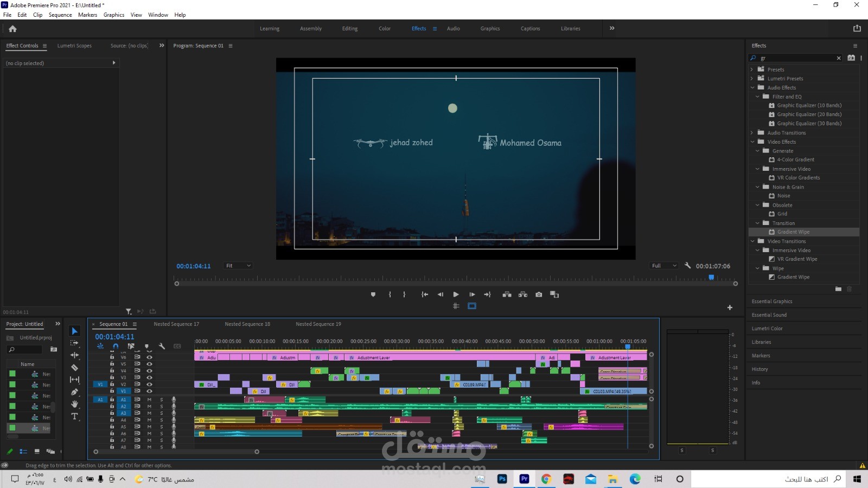Viewport: 868px width, 488px height.
Task: Toggle Snap in the timeline
Action: [x=116, y=346]
